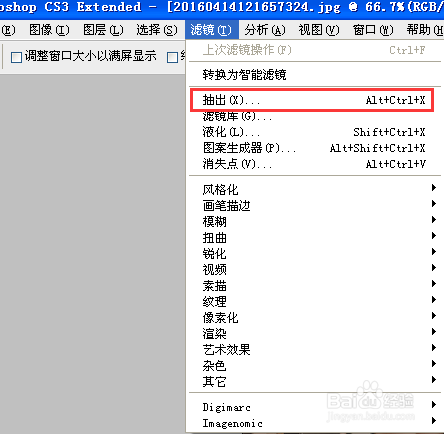This screenshot has width=444, height=434.
Task: Open the 分析(A) menu
Action: 265,30
